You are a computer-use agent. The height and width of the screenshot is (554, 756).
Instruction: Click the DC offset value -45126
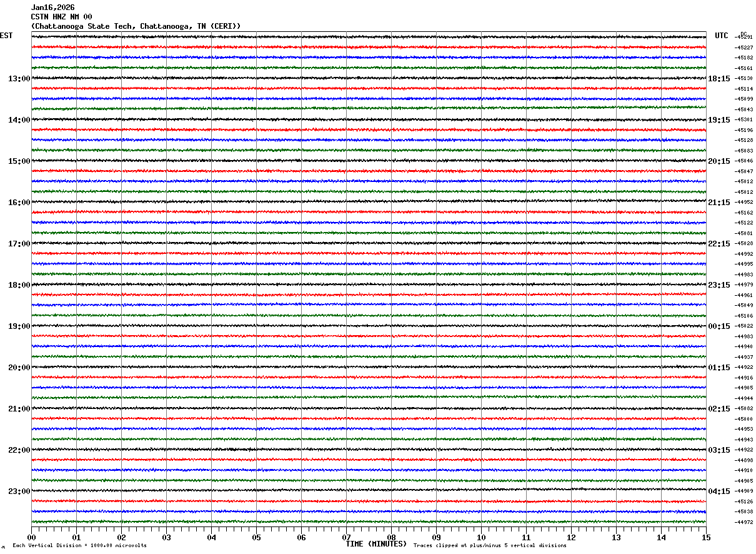point(744,501)
